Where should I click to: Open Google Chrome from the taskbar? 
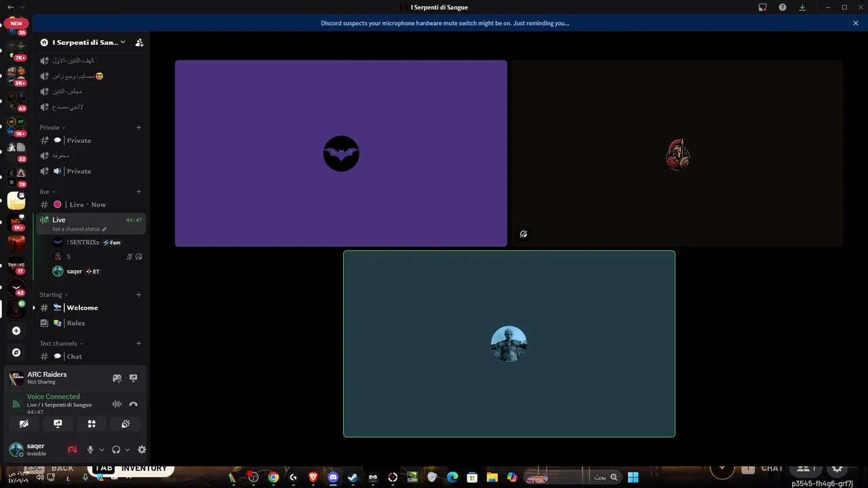point(273,477)
